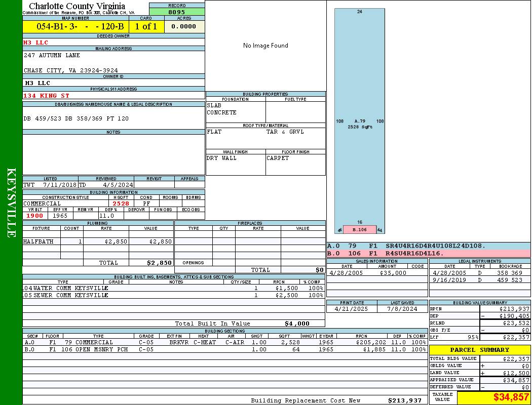Click the yellow Parcel Summary header
This screenshot has width=532, height=405.
tap(480, 350)
